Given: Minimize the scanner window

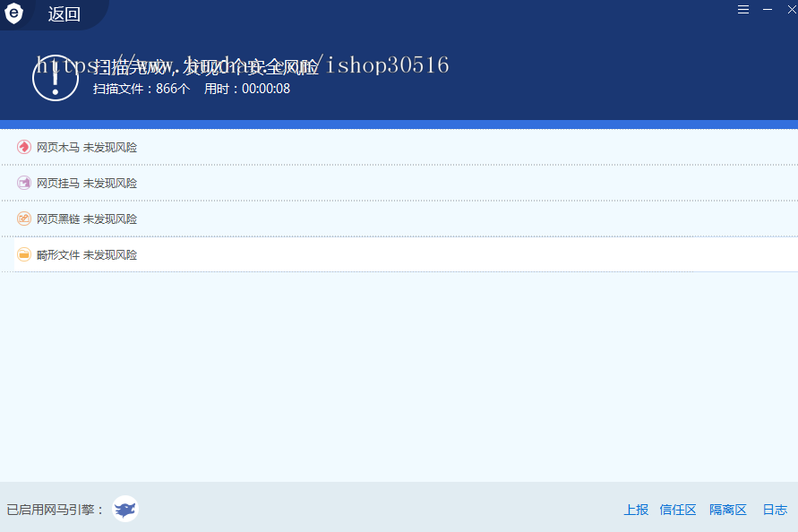Looking at the screenshot, I should coord(768,10).
